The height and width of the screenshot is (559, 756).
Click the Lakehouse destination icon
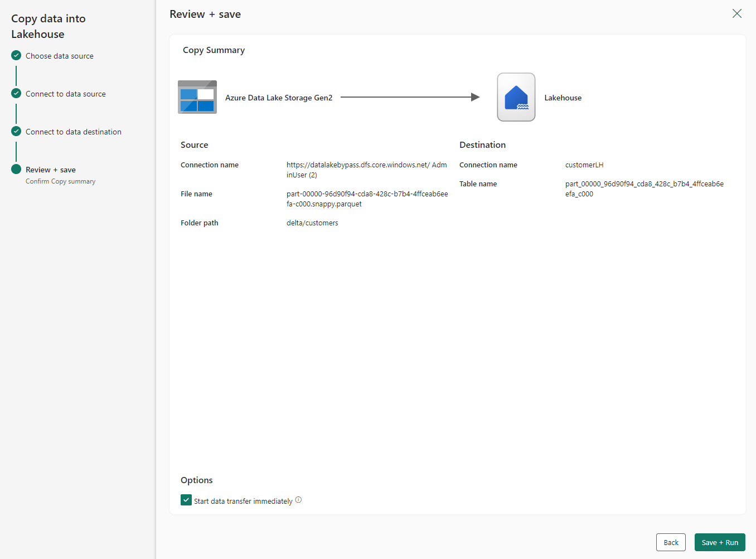coord(516,97)
